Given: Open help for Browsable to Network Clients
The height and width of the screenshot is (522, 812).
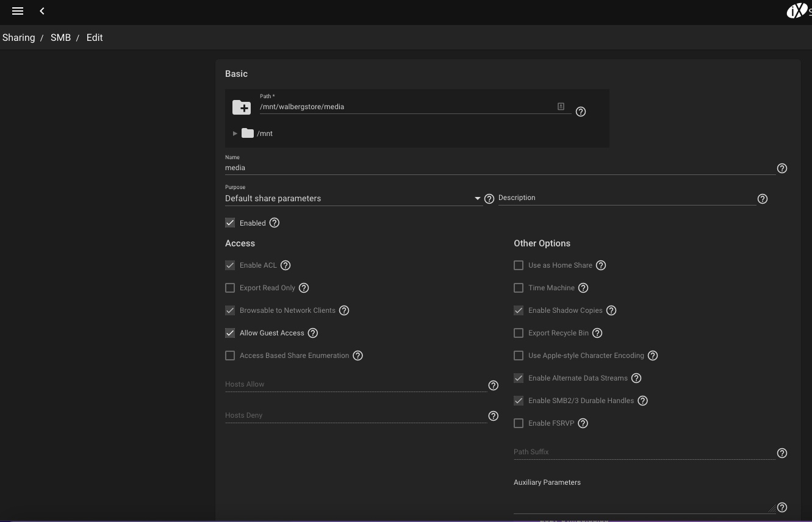Looking at the screenshot, I should 344,310.
